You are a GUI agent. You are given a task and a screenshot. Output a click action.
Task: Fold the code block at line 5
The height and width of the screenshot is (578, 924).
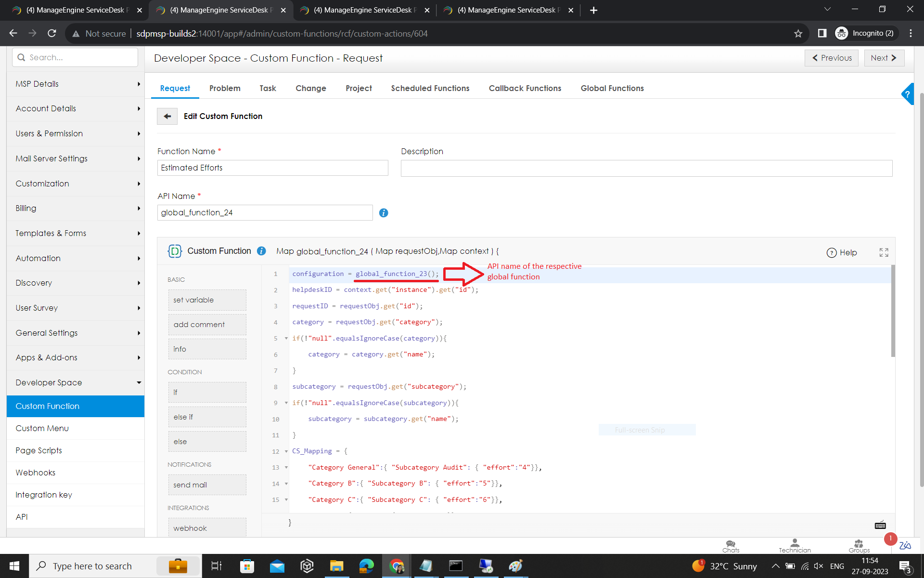(x=286, y=338)
